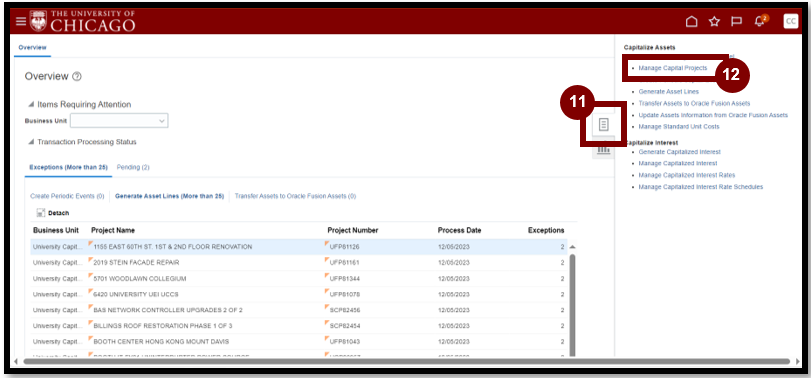Click project number UFP81078
Screen dimensions: 811x378
pos(344,294)
